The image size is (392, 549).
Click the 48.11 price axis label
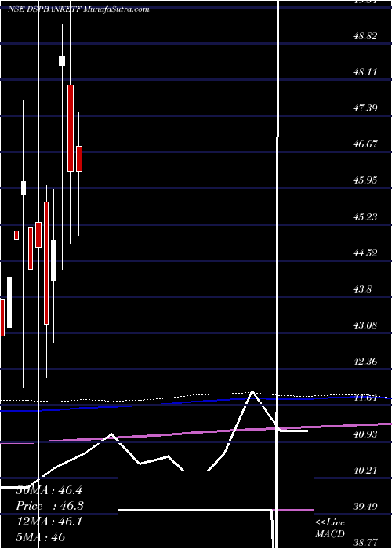pyautogui.click(x=365, y=72)
